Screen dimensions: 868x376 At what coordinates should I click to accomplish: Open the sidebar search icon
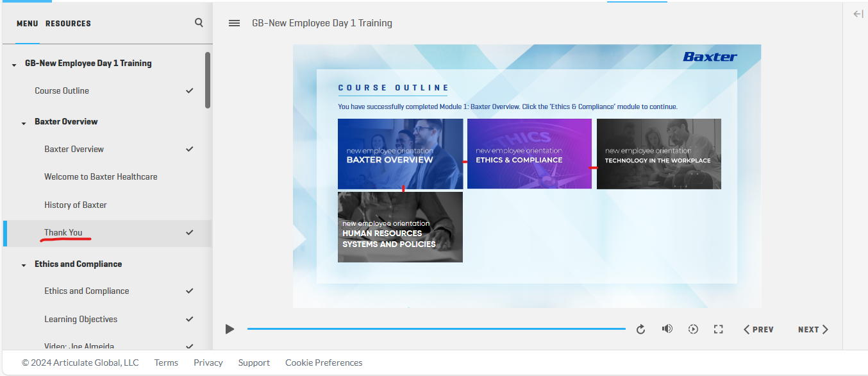pyautogui.click(x=199, y=22)
